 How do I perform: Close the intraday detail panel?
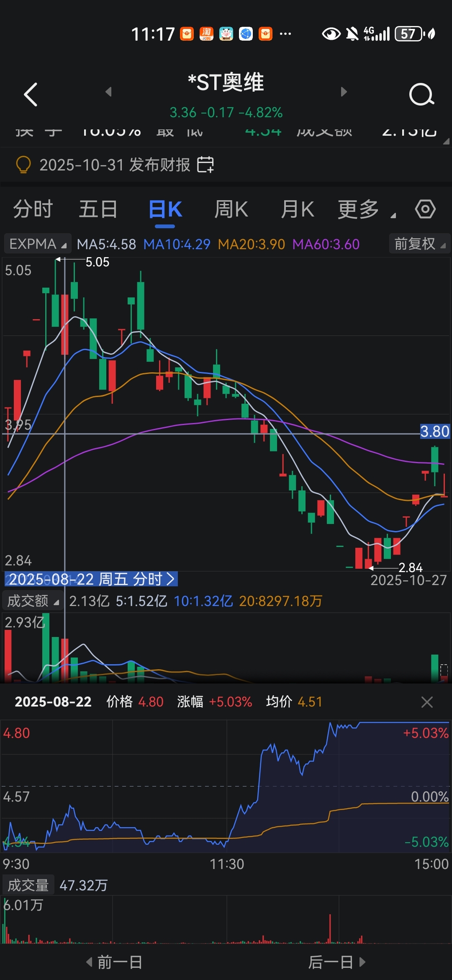point(427,702)
